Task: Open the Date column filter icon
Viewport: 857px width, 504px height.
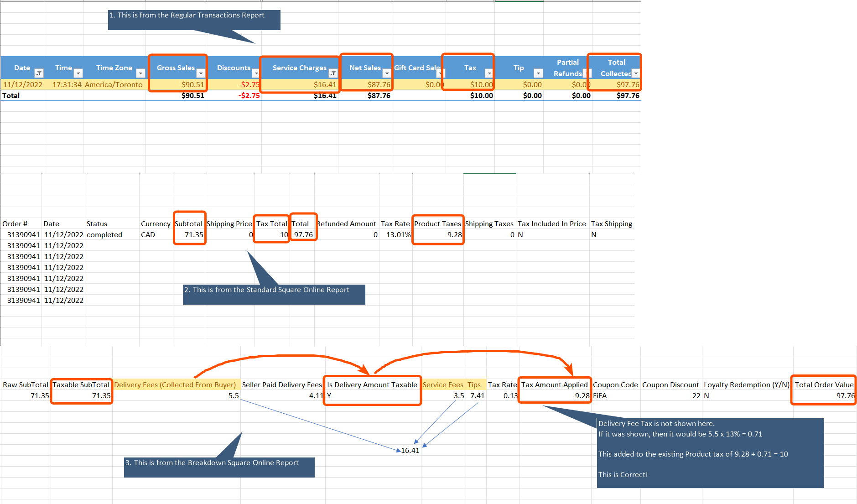Action: (39, 73)
